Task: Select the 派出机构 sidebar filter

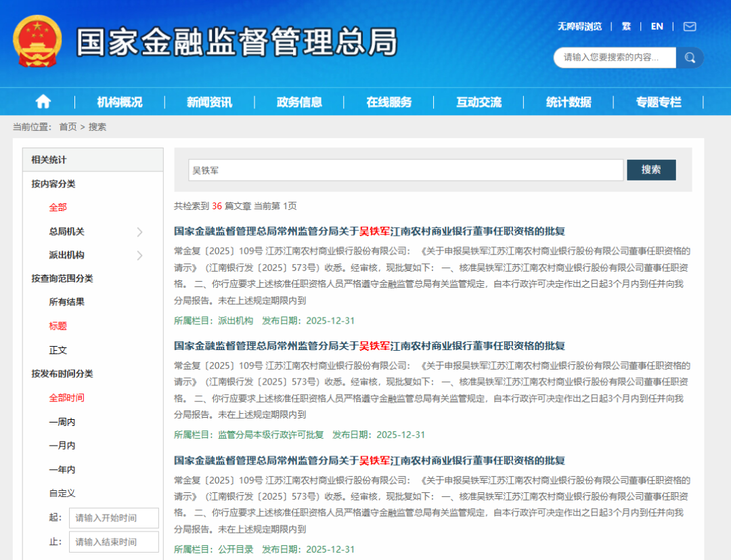Action: click(66, 255)
